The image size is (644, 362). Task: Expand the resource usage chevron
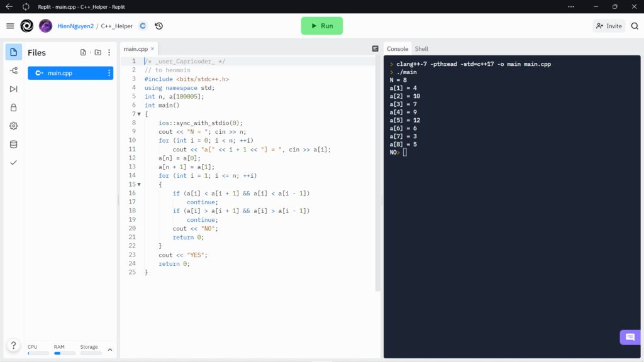click(x=110, y=349)
